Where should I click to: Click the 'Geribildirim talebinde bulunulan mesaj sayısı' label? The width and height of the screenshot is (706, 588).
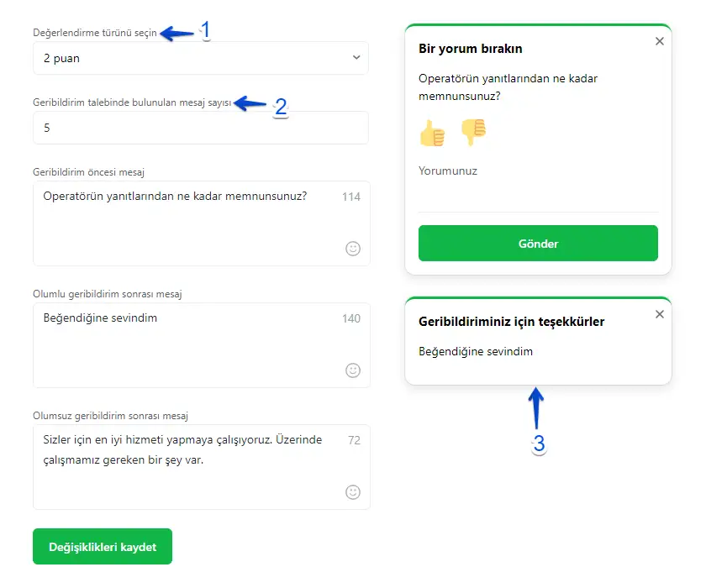click(x=132, y=102)
